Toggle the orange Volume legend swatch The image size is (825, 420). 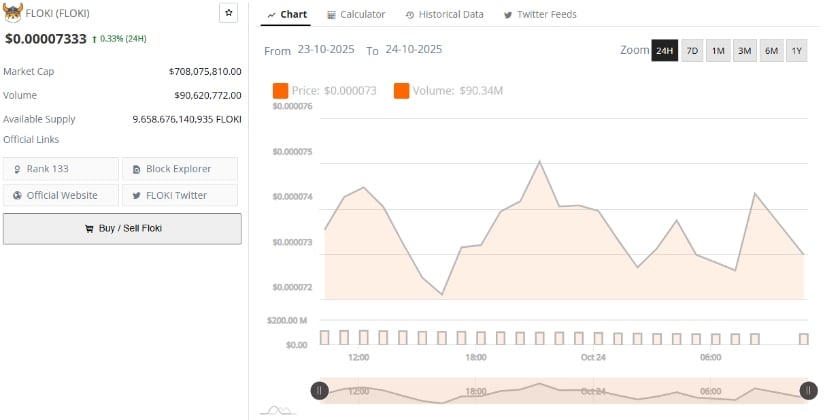point(401,91)
